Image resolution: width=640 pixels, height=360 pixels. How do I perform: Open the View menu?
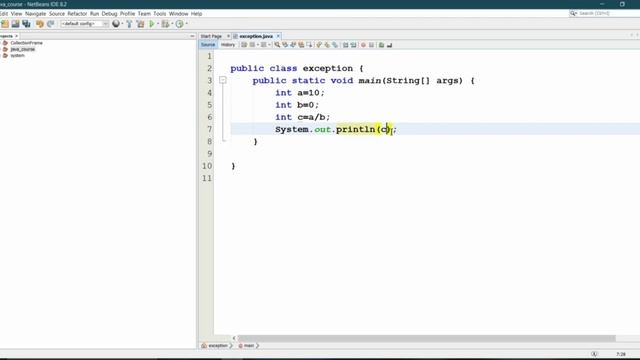16,14
